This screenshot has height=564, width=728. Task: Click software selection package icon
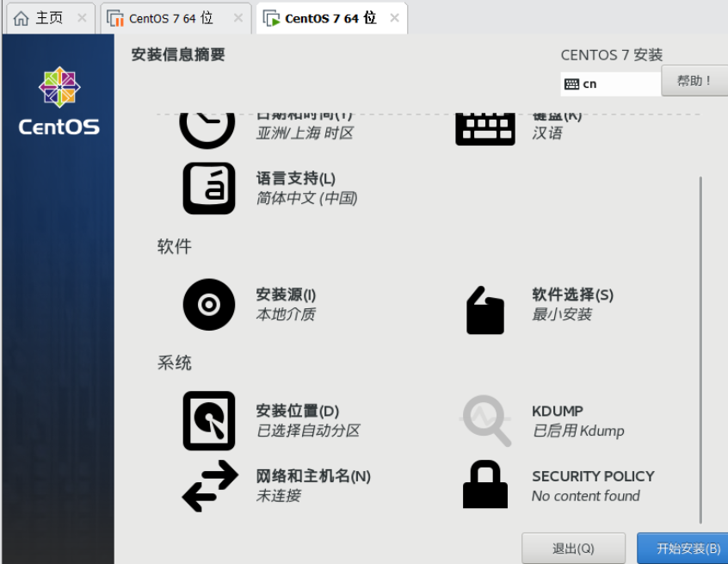[485, 310]
